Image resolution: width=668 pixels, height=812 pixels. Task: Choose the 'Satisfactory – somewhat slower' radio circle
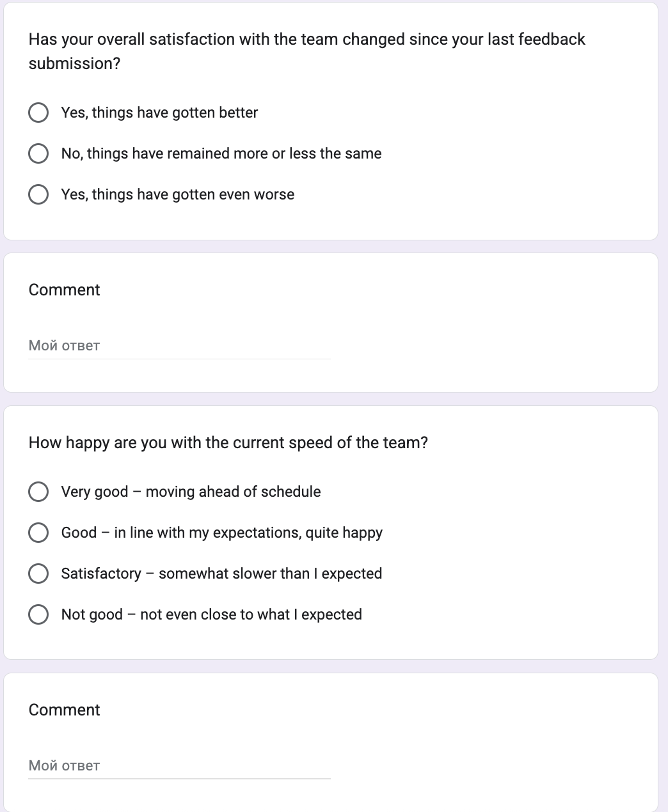click(38, 574)
